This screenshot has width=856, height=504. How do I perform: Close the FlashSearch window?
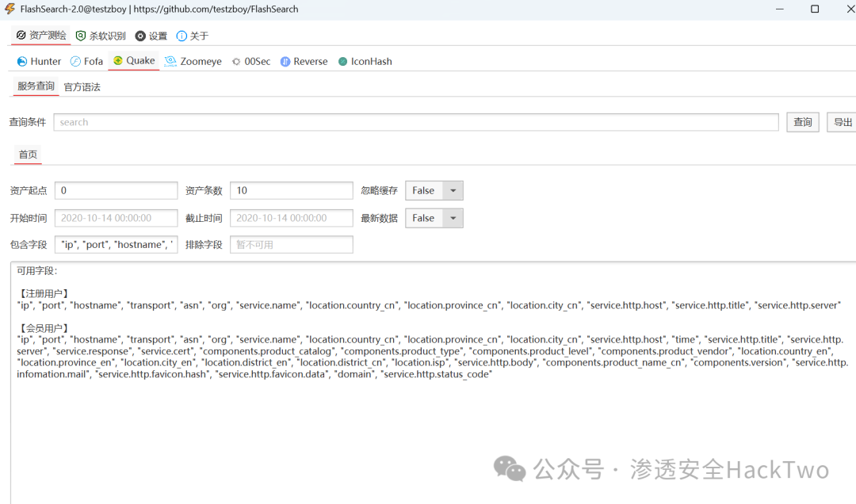[x=850, y=10]
